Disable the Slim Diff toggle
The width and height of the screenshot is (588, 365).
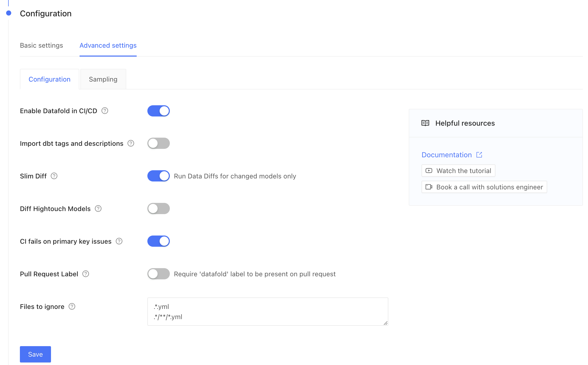[x=159, y=176]
